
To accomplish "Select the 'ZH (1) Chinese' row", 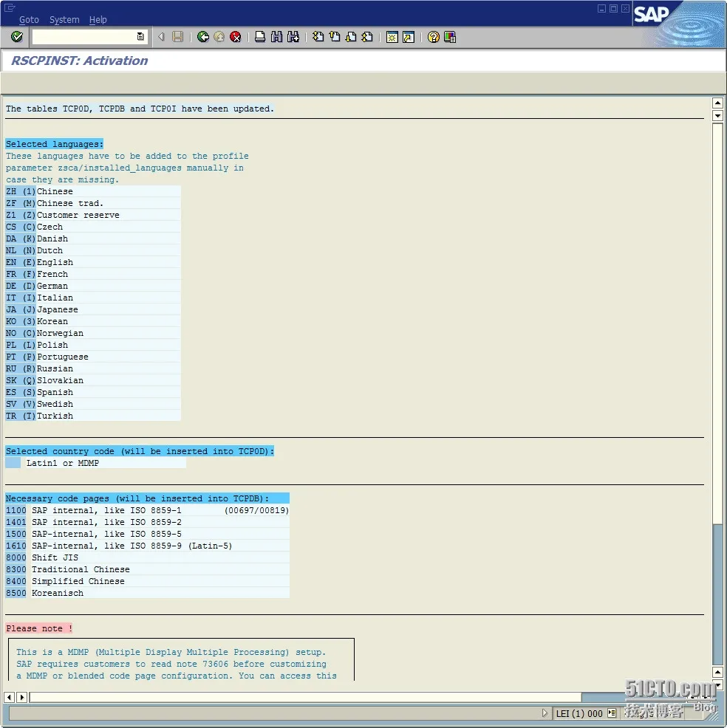I will tap(93, 191).
